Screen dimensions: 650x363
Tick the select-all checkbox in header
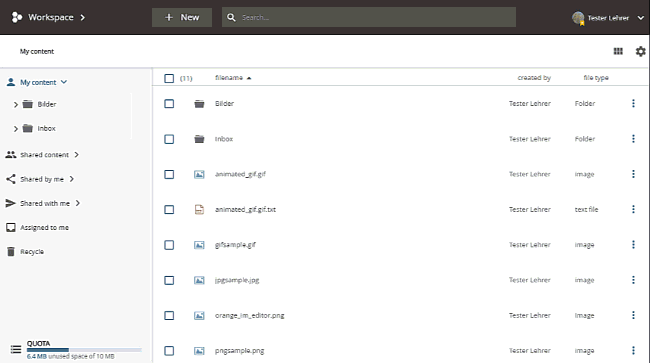point(169,78)
